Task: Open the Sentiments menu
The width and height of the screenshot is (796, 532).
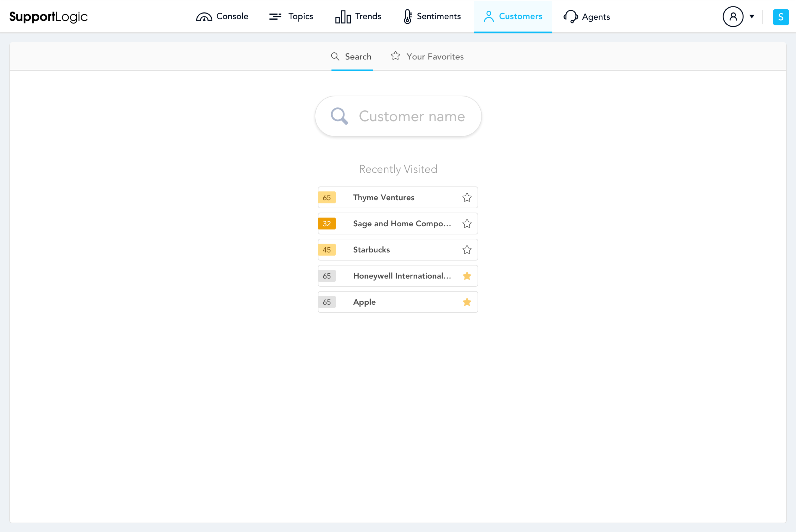Action: click(x=432, y=16)
